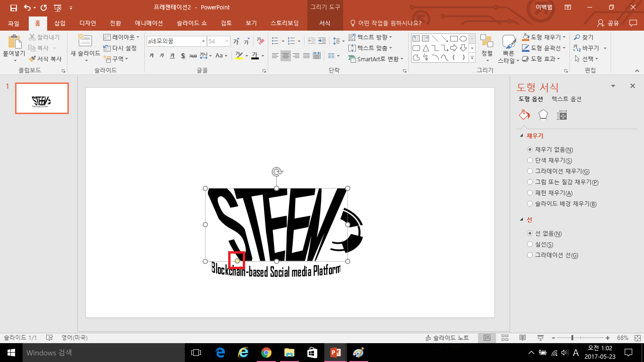Click the zoom slider handle in status bar
The width and height of the screenshot is (644, 362).
[x=572, y=338]
